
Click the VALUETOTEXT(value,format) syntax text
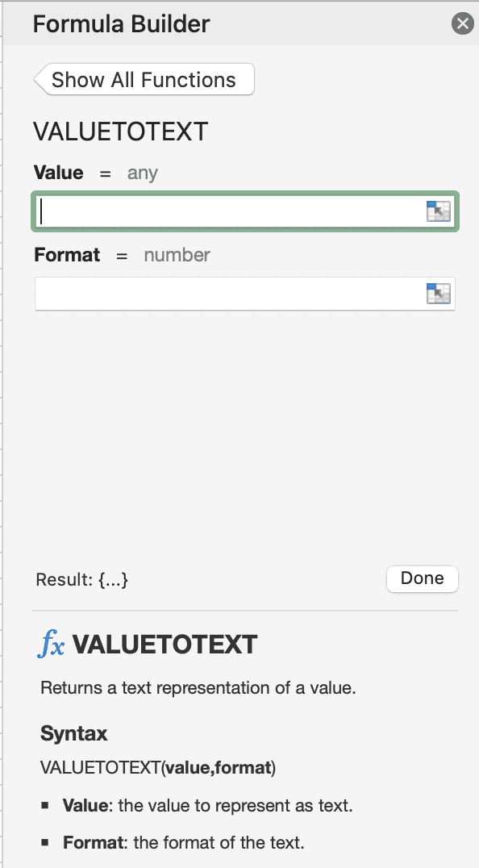coord(157,767)
